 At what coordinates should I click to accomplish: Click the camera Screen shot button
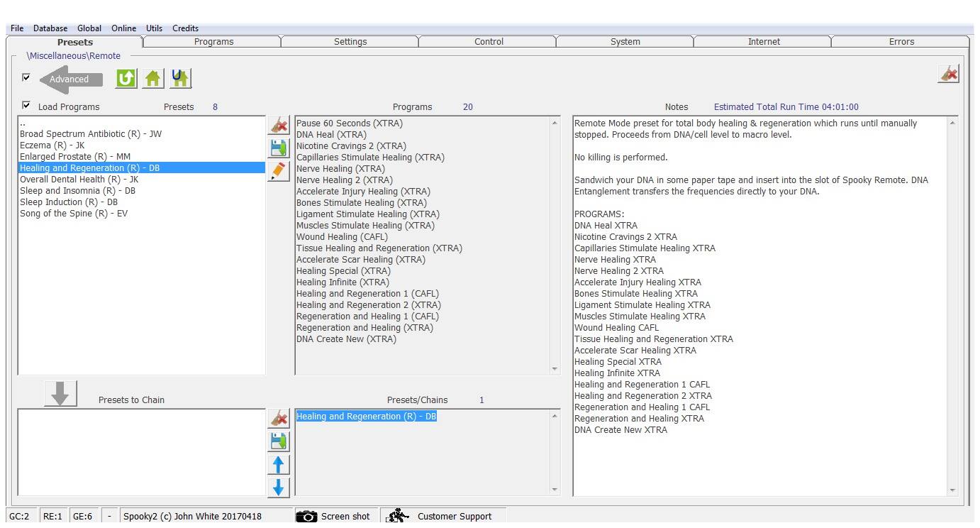click(x=336, y=517)
